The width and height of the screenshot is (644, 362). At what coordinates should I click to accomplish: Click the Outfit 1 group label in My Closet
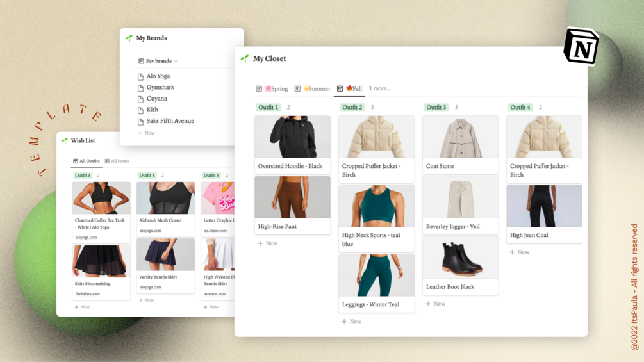pos(268,107)
